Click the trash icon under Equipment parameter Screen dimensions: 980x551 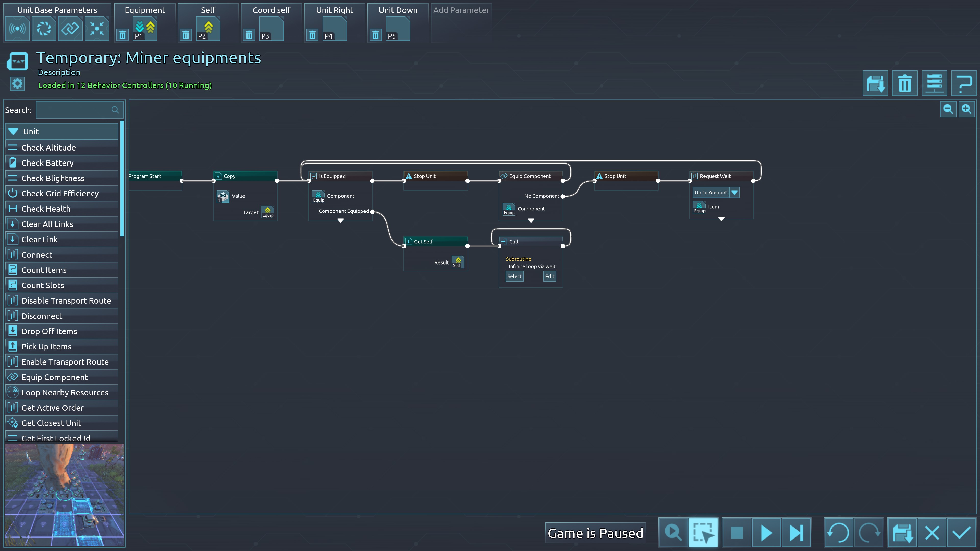[122, 35]
